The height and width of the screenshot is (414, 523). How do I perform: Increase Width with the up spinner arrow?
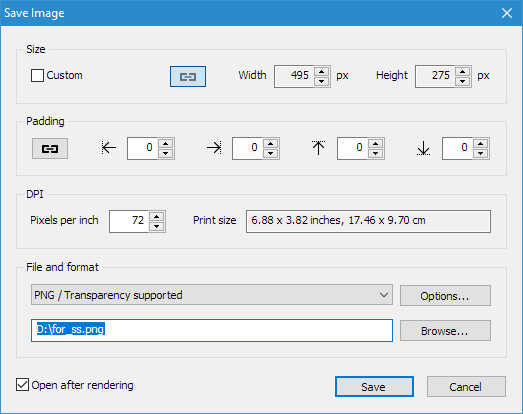tap(322, 71)
